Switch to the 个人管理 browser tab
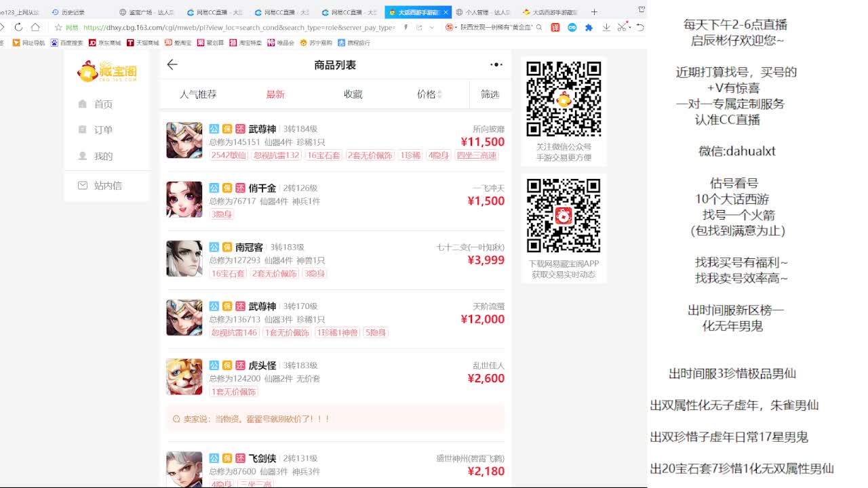The width and height of the screenshot is (868, 488). [484, 12]
